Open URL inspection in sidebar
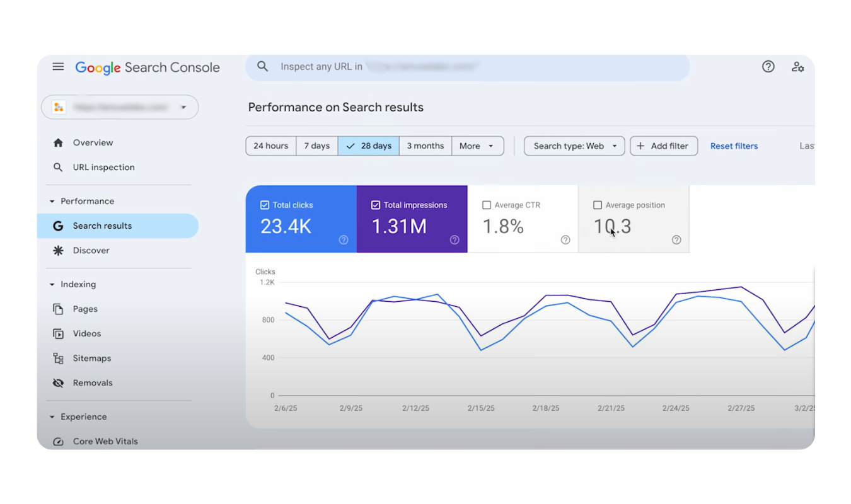The width and height of the screenshot is (851, 504). [103, 167]
